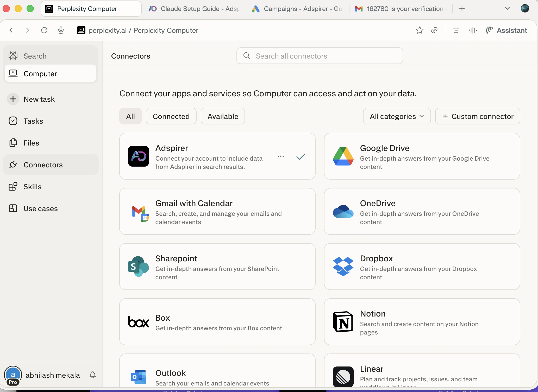
Task: Open the Adspirer connector options menu
Action: (x=281, y=156)
